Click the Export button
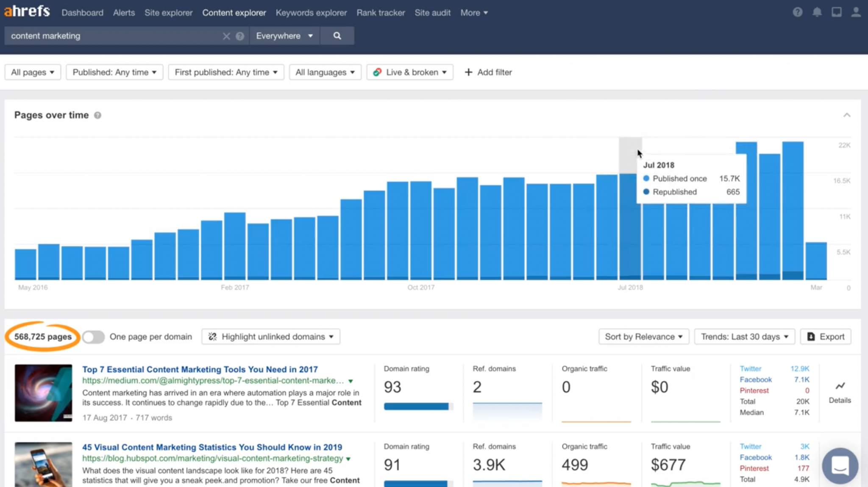This screenshot has height=487, width=868. click(x=825, y=337)
